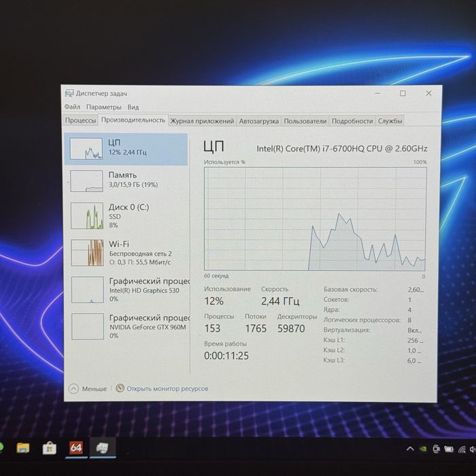Open the NVIDIA tray icon

coord(423,449)
